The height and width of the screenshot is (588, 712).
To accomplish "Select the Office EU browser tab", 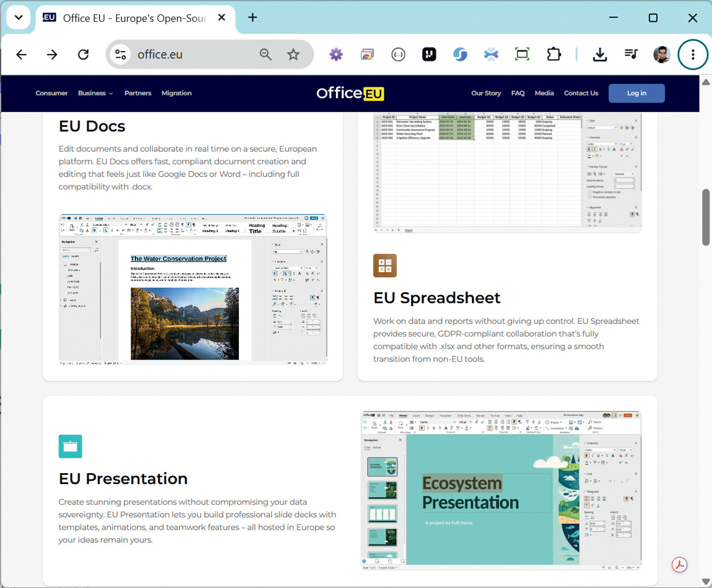I will click(136, 19).
